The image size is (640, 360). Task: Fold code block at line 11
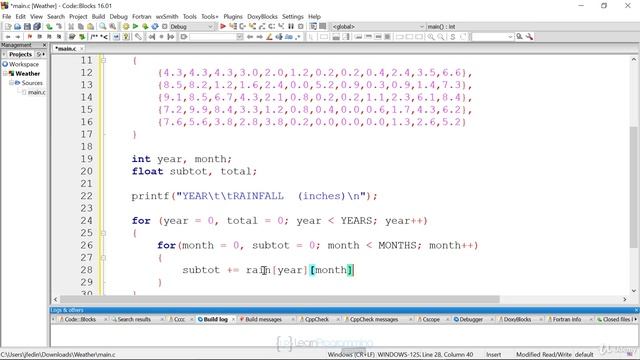103,60
